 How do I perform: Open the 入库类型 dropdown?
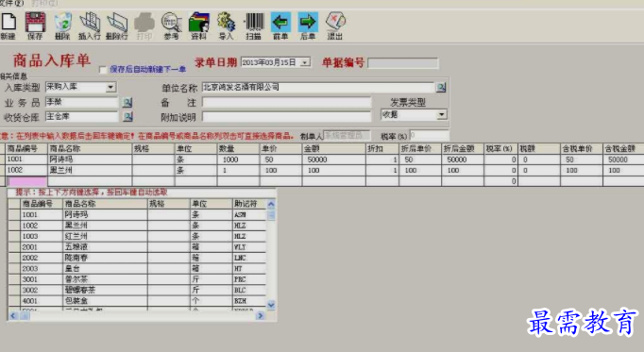(x=110, y=87)
